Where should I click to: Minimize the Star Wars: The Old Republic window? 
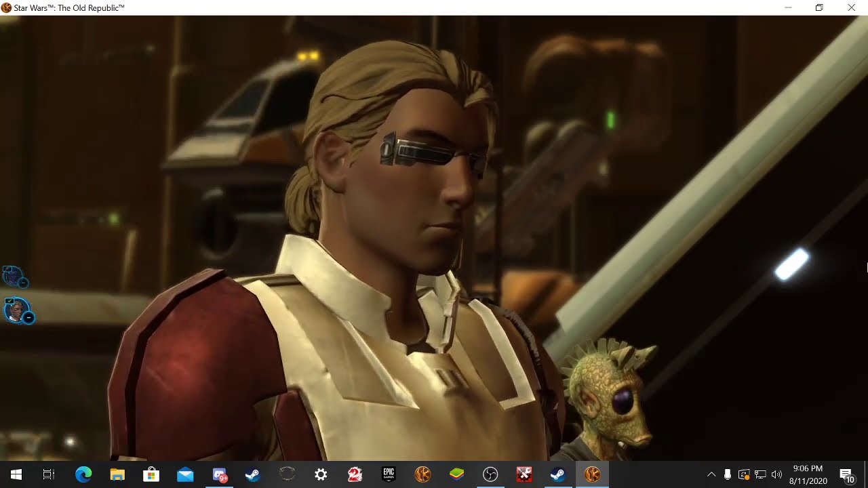pyautogui.click(x=788, y=7)
